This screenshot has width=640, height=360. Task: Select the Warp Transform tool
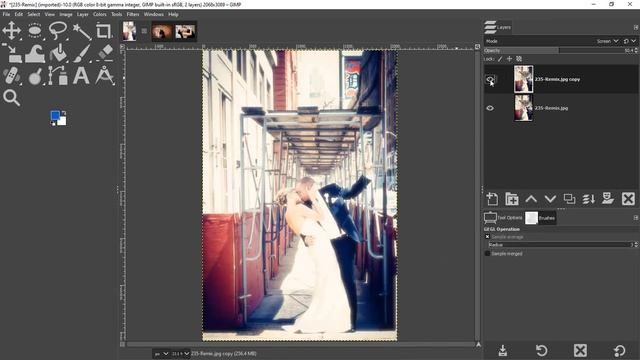point(35,54)
